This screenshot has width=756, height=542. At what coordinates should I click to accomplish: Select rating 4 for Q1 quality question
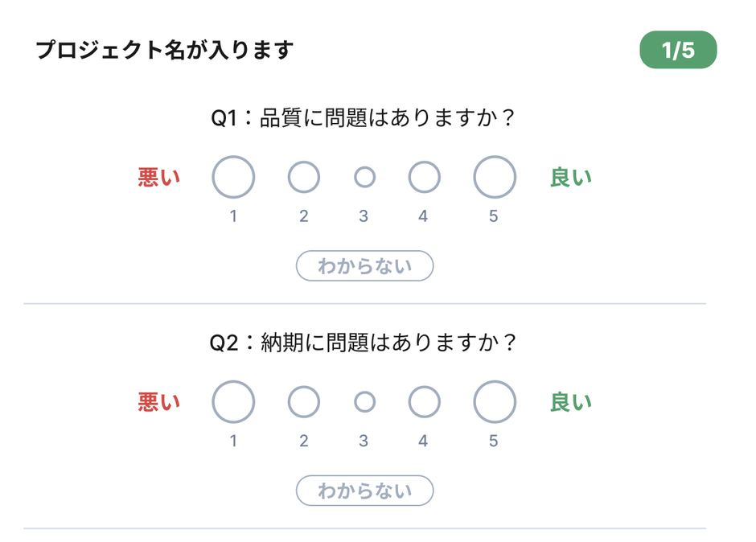[x=424, y=177]
